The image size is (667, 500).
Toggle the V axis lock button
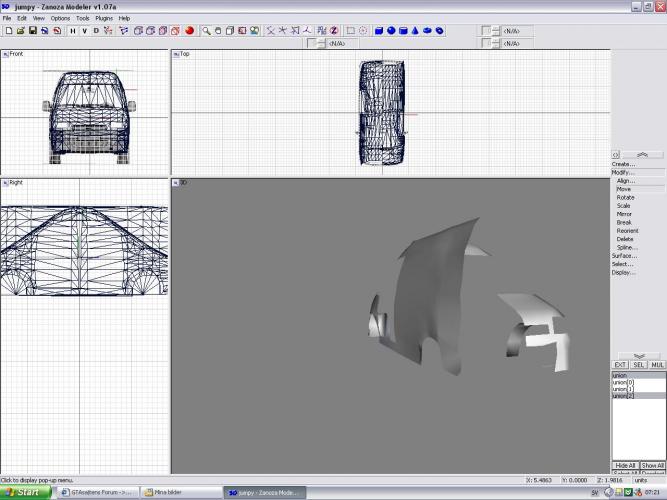[x=84, y=31]
